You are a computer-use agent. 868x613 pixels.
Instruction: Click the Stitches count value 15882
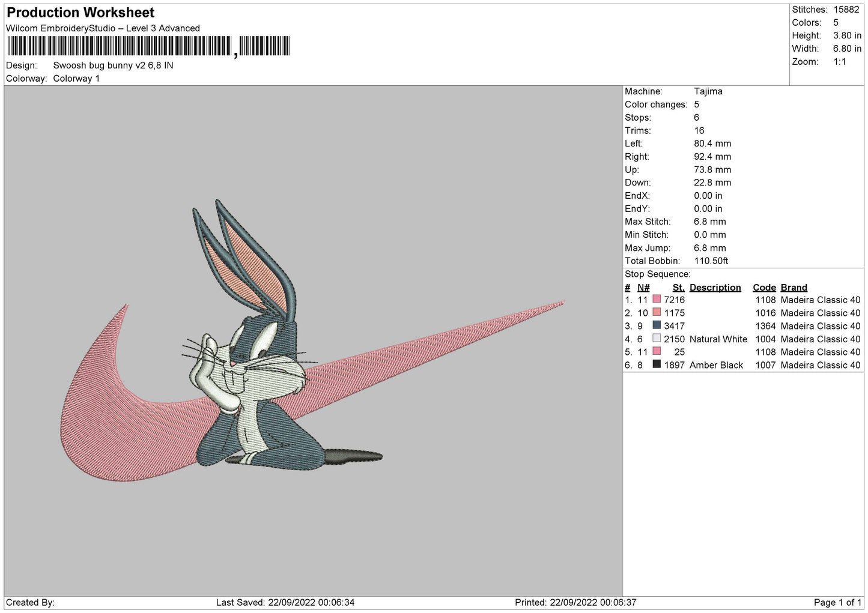[846, 10]
